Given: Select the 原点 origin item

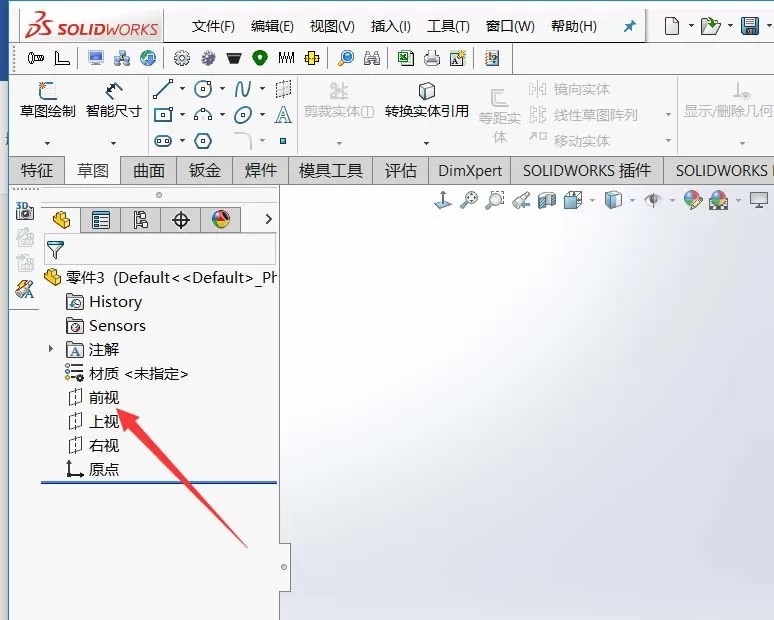Looking at the screenshot, I should tap(93, 469).
